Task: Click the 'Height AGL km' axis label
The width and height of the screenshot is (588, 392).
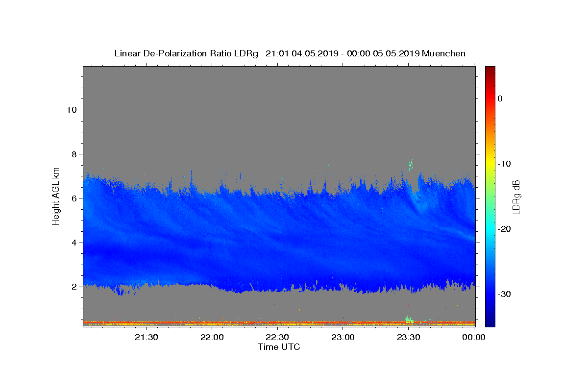Action: click(56, 196)
